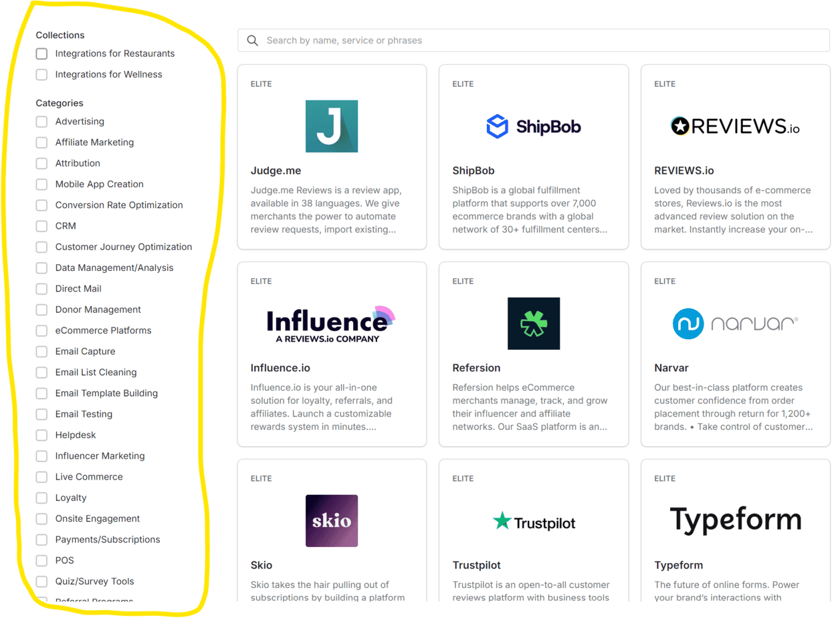Click the Narvar blue circle logo

click(x=688, y=324)
